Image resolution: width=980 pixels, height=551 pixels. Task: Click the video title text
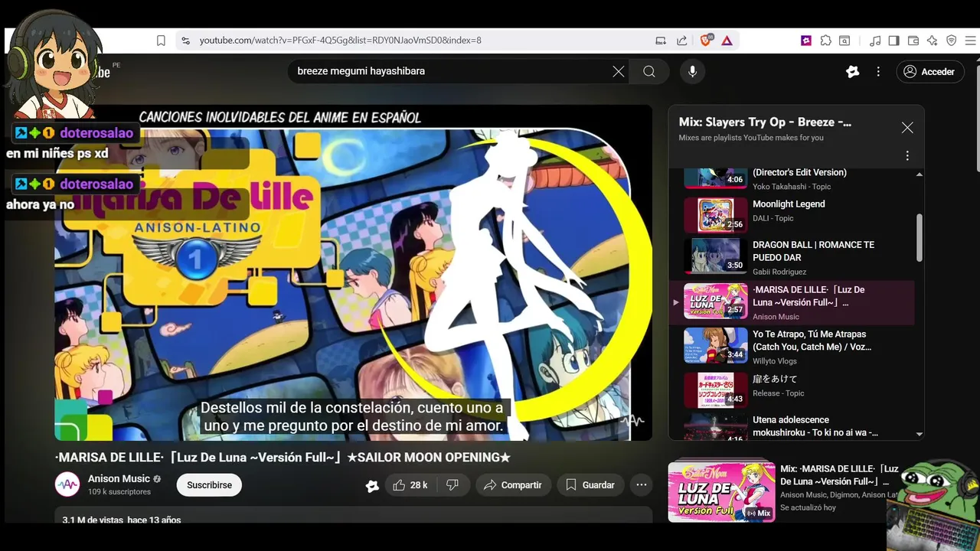click(283, 458)
